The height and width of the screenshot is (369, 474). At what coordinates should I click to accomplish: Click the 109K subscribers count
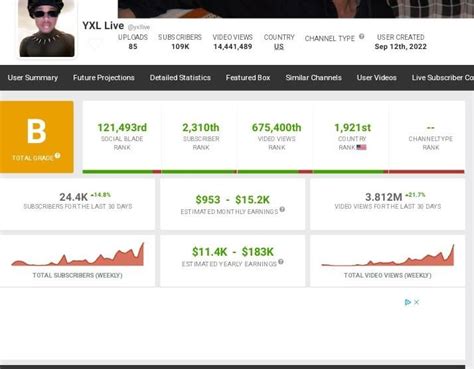pyautogui.click(x=180, y=47)
